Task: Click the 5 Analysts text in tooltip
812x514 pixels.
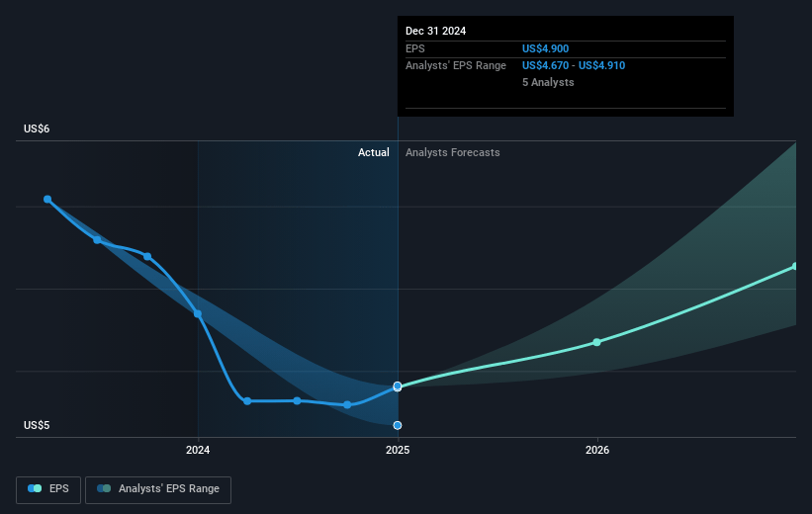Action: pyautogui.click(x=548, y=82)
